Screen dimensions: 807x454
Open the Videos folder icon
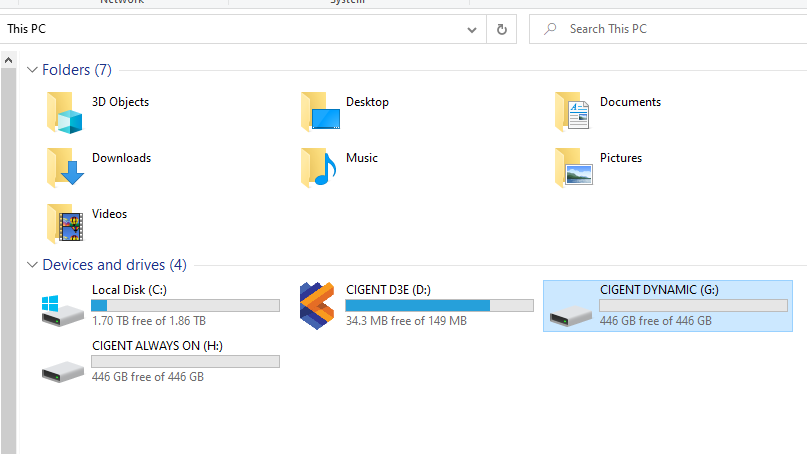coord(65,224)
